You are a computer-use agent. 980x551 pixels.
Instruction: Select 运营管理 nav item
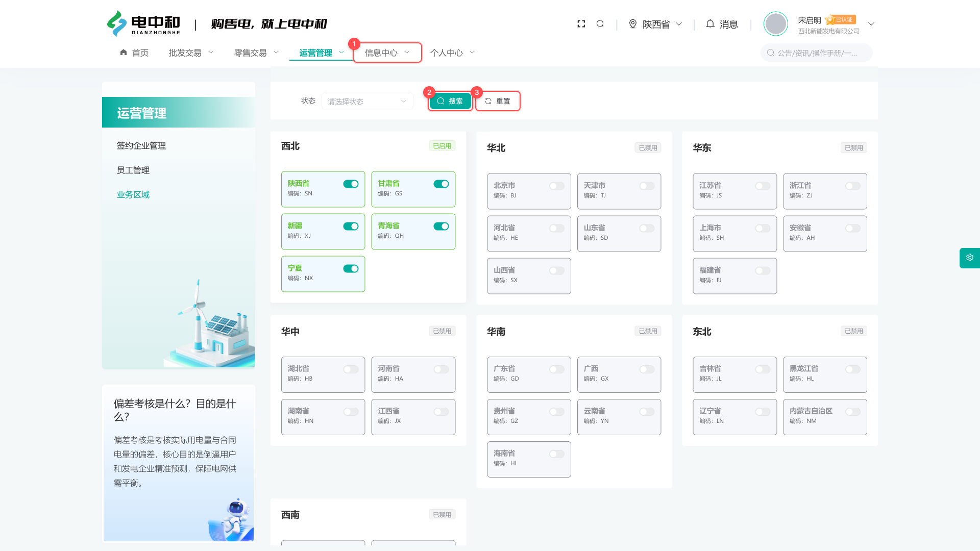(x=322, y=53)
